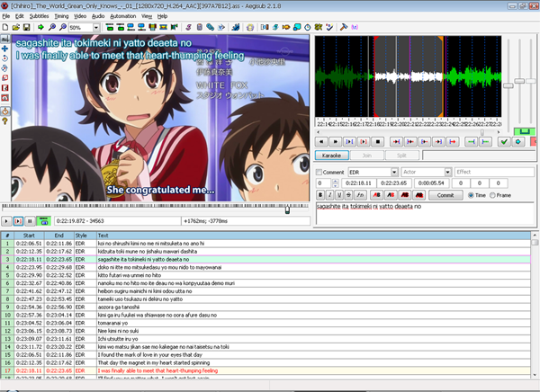Stop audio playback
This screenshot has width=540, height=392.
pyautogui.click(x=378, y=141)
